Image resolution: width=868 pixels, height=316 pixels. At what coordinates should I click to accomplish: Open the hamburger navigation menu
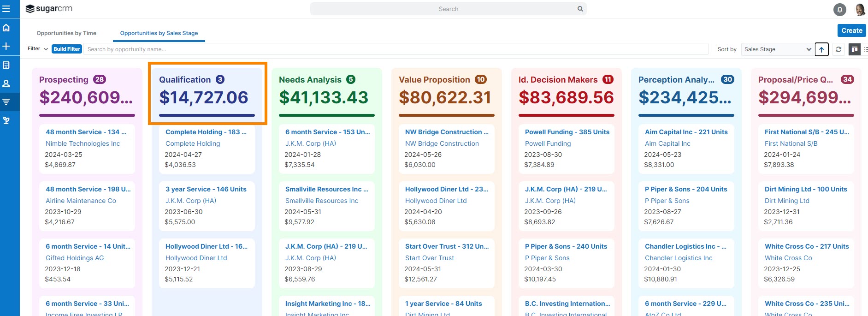6,9
